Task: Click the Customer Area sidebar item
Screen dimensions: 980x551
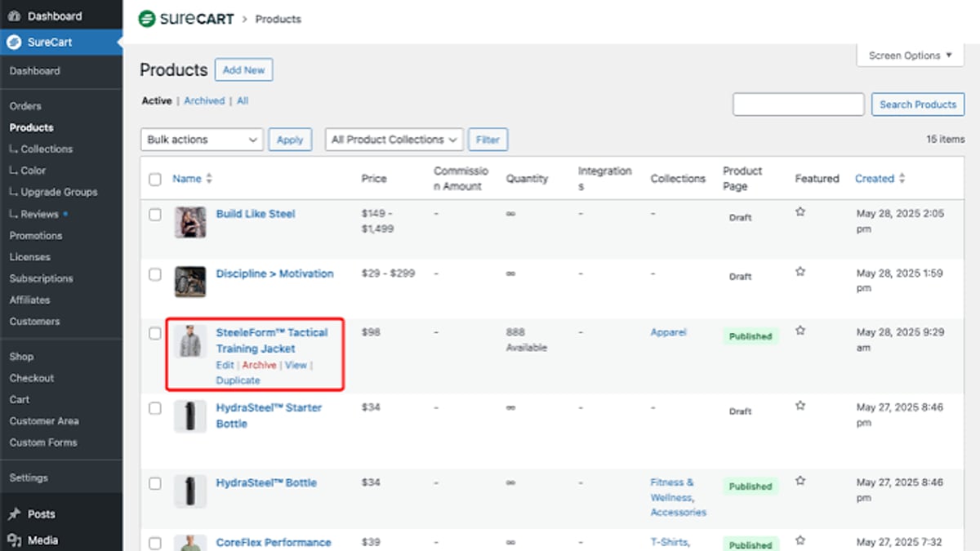Action: coord(44,421)
